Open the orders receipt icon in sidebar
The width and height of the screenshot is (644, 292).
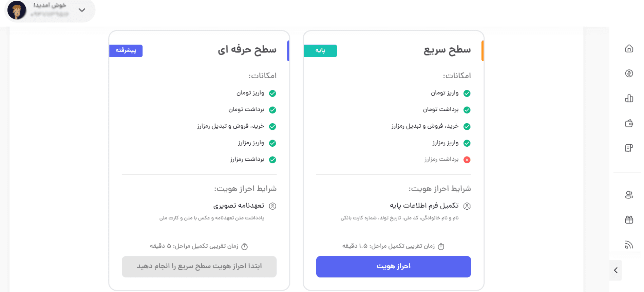[x=629, y=148]
